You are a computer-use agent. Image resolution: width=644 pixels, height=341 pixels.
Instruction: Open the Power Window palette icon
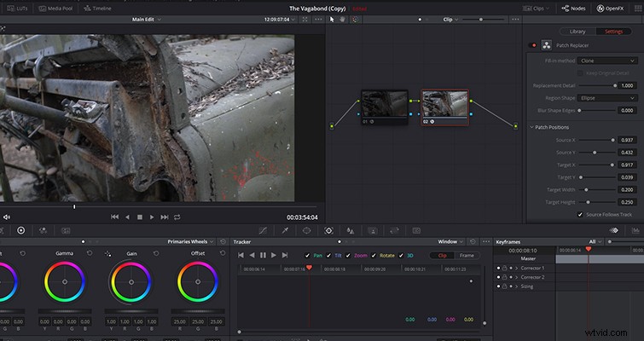click(x=307, y=231)
